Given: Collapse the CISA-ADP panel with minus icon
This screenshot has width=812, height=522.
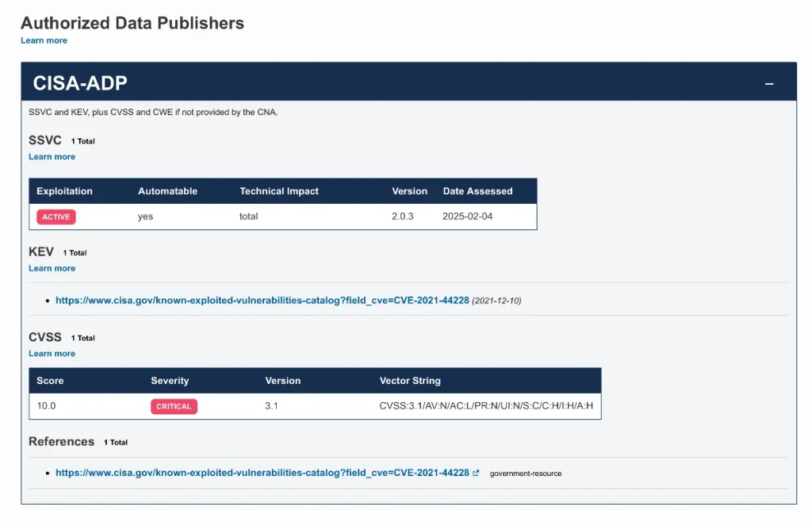Looking at the screenshot, I should (769, 83).
